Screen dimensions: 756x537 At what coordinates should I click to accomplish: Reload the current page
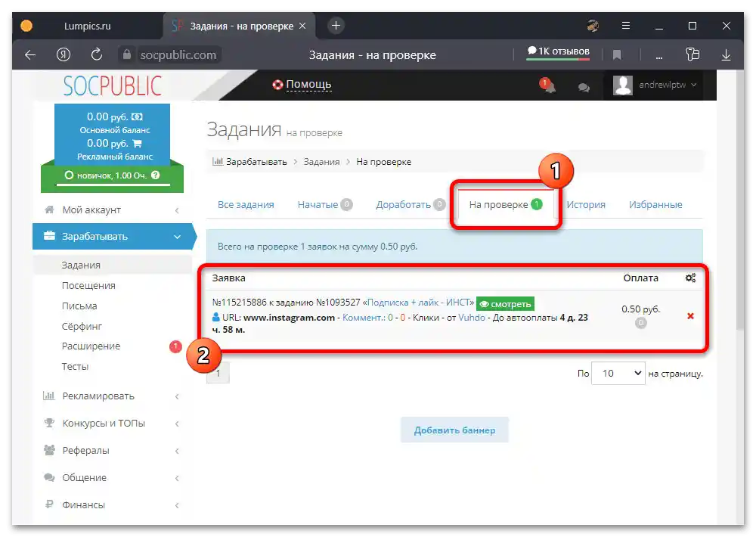coord(97,54)
